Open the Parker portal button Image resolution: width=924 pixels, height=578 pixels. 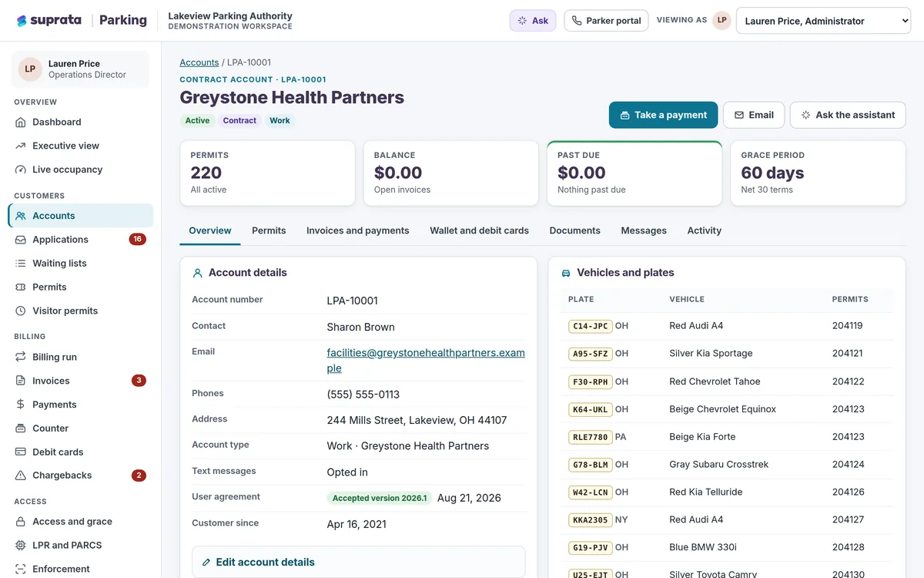(x=606, y=21)
